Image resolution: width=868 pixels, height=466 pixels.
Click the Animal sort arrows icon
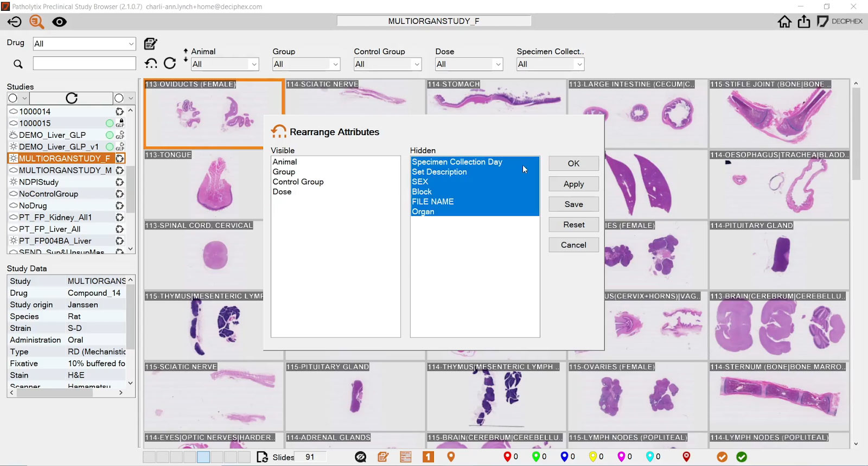coord(186,56)
